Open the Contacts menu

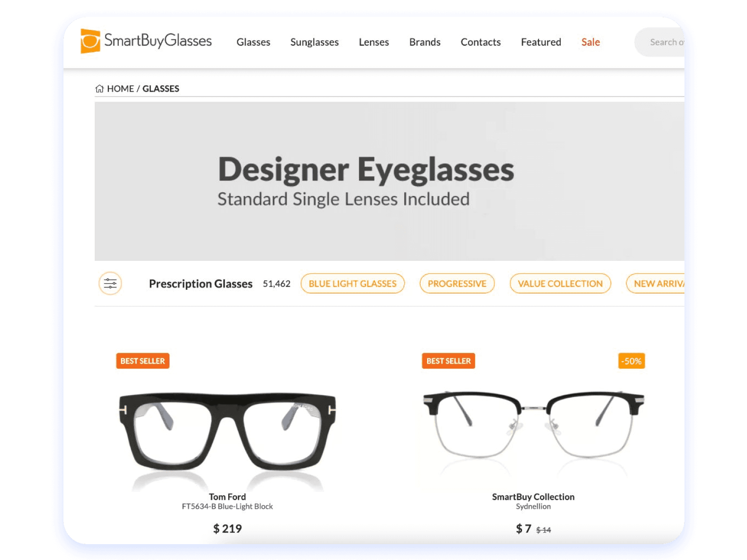(x=480, y=42)
